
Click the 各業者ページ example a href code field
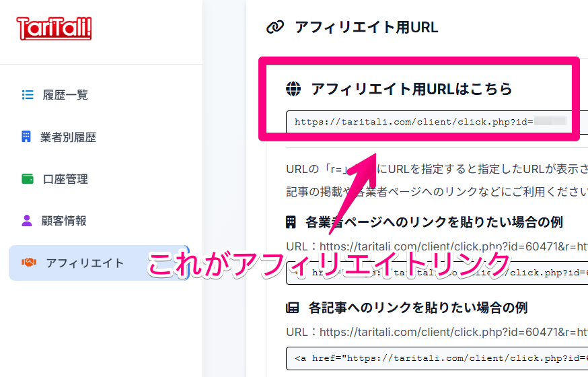click(437, 273)
